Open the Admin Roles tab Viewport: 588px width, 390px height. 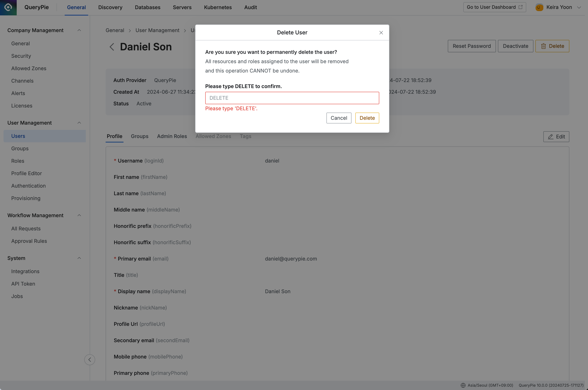pyautogui.click(x=172, y=136)
